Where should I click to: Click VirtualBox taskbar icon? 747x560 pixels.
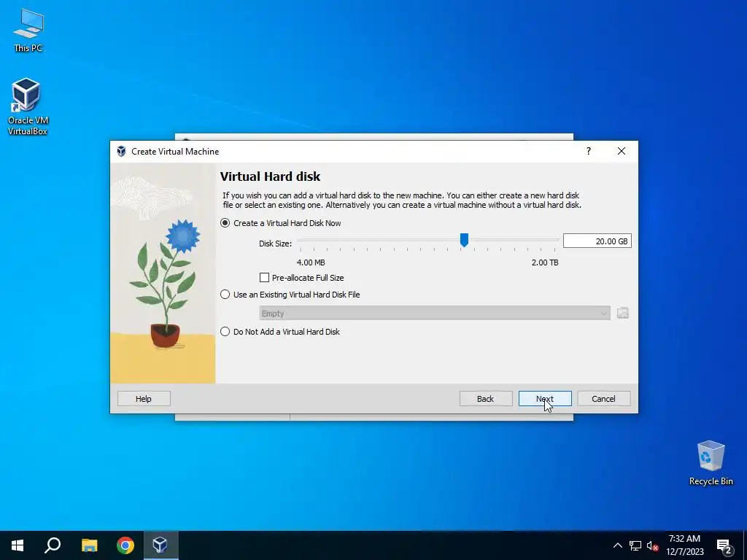coord(160,545)
